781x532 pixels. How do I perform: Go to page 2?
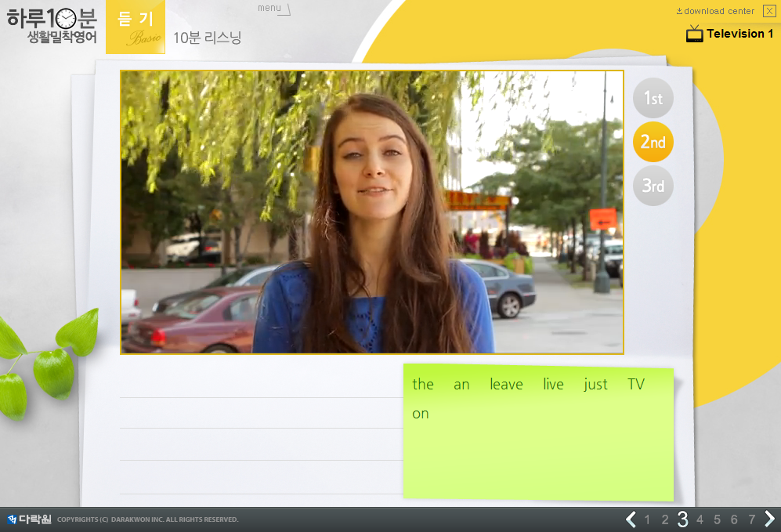coord(664,519)
